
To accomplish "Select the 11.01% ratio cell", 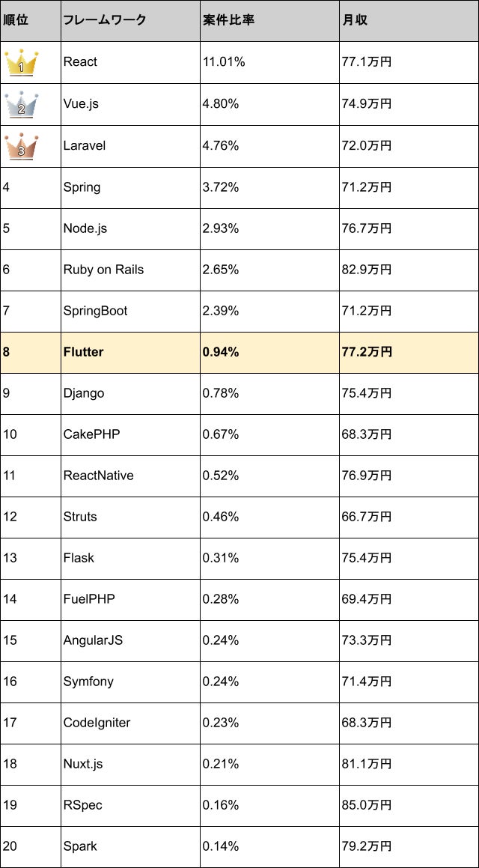I will click(269, 63).
